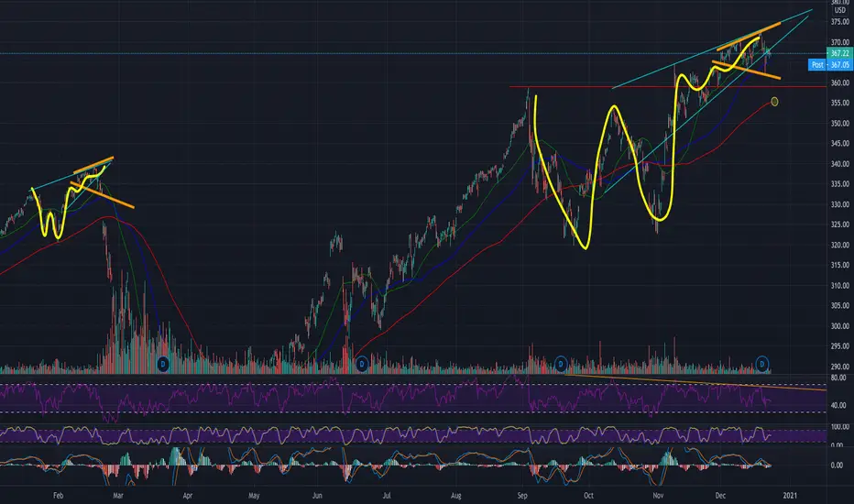This screenshot has height=504, width=854.
Task: Select the red horizontal line near 359
Action: (x=667, y=87)
